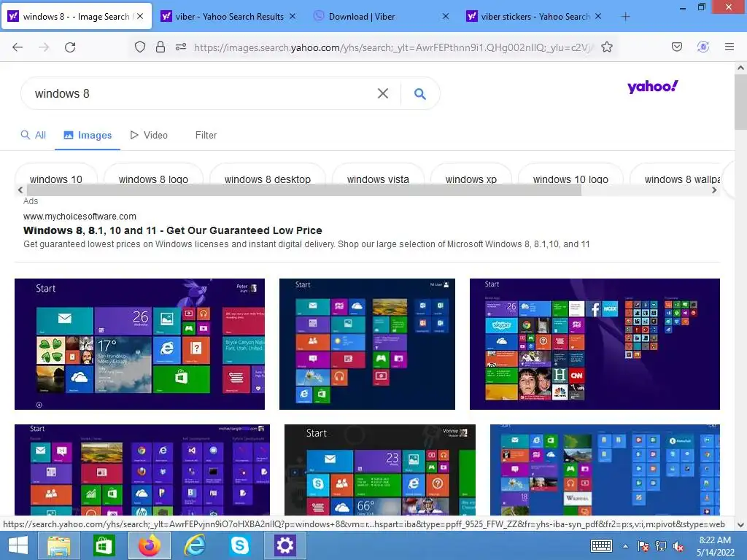This screenshot has width=747, height=560.
Task: Select the Images search category
Action: tap(88, 135)
